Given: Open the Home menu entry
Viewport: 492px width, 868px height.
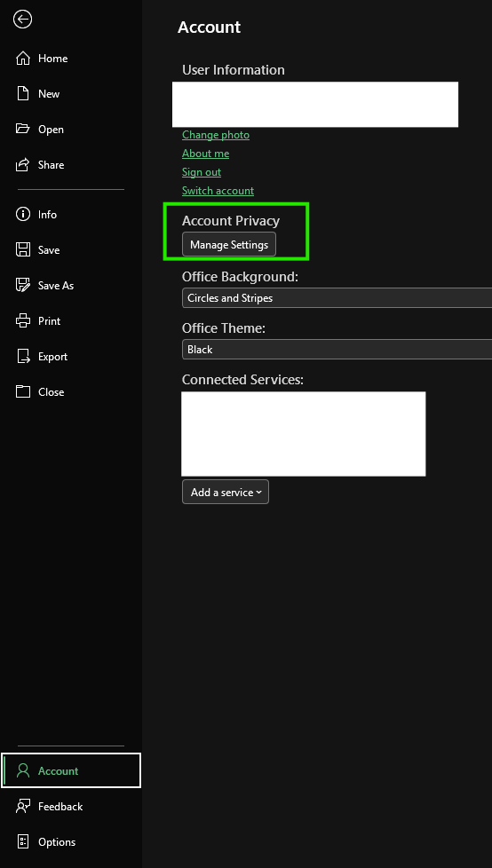Looking at the screenshot, I should click(71, 58).
